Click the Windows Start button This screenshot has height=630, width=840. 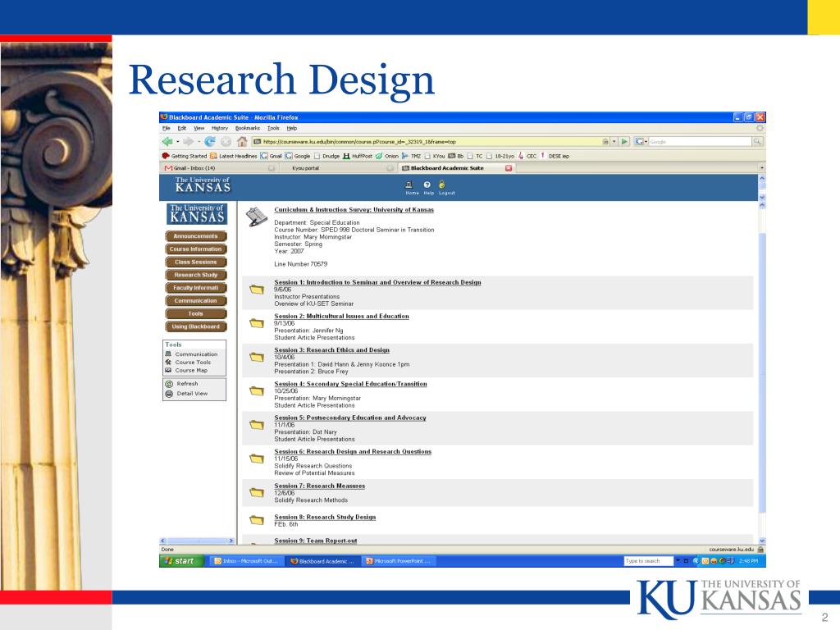point(182,561)
